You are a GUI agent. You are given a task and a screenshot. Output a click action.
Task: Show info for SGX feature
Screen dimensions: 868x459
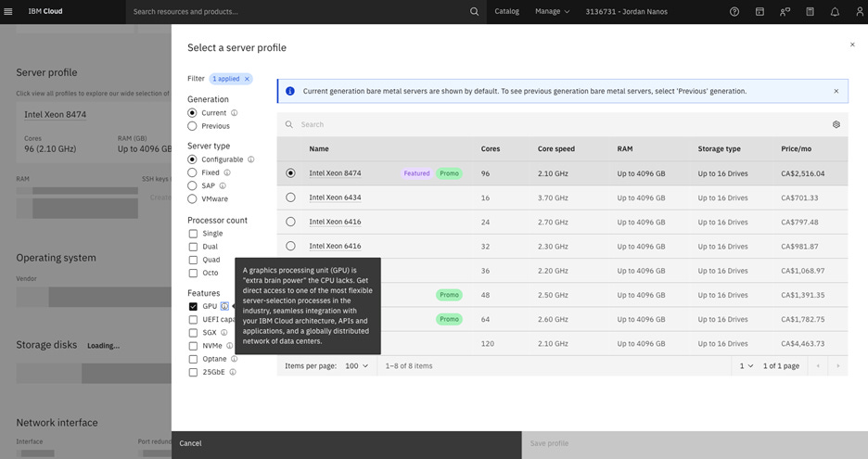[x=224, y=332]
